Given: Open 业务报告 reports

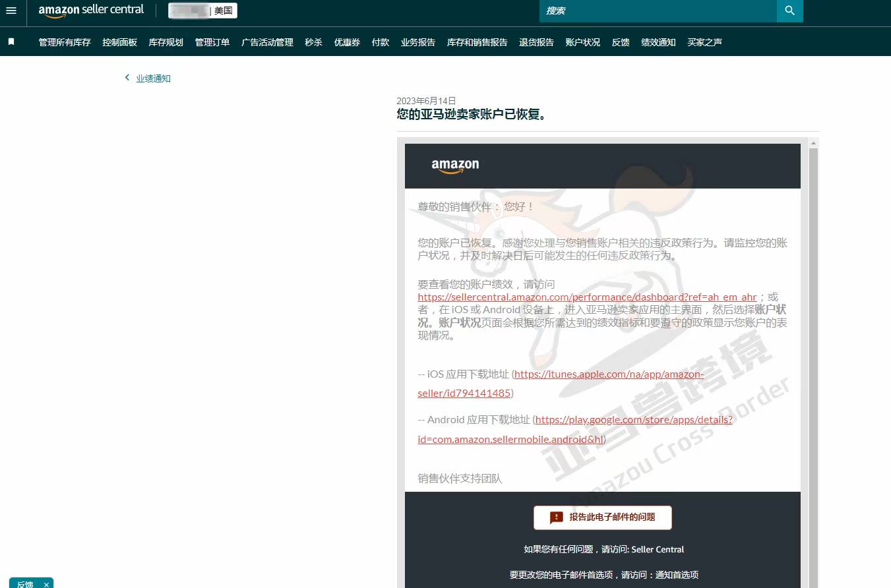Looking at the screenshot, I should (x=418, y=42).
